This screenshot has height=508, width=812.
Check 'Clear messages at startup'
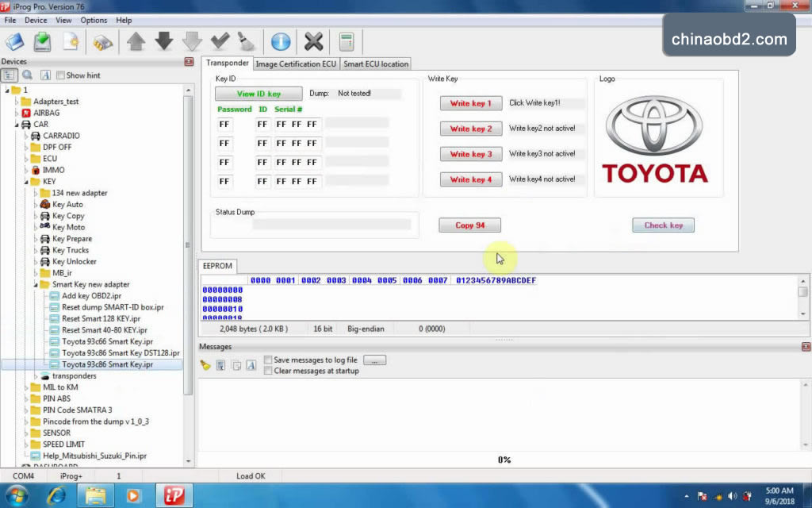[268, 371]
